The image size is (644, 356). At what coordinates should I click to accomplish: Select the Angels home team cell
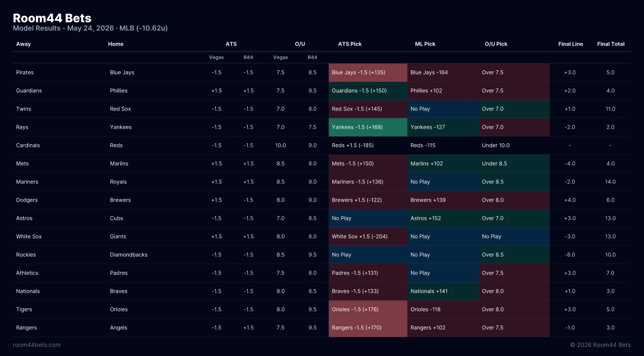(x=119, y=328)
